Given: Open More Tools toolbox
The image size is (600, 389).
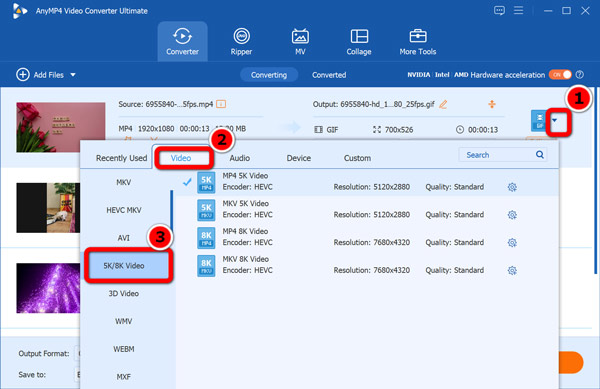Looking at the screenshot, I should (x=418, y=41).
